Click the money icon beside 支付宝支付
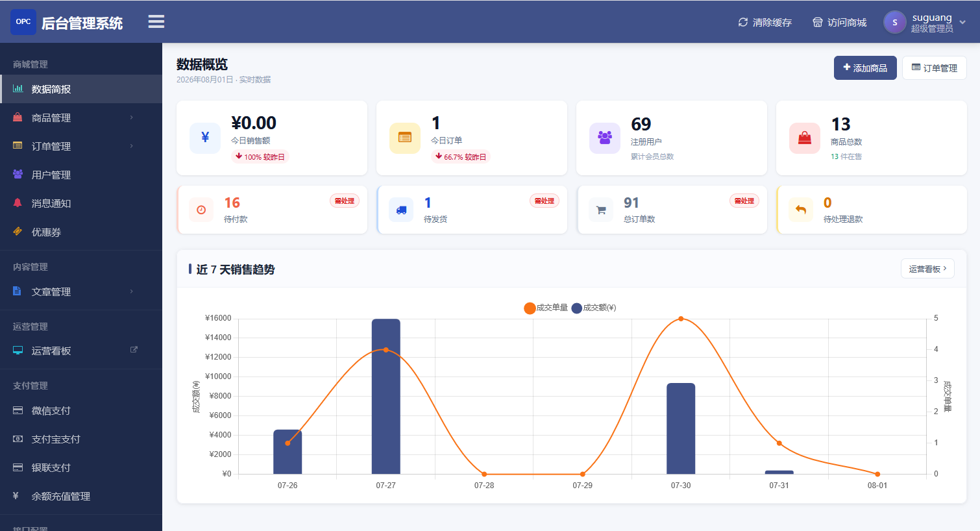This screenshot has height=531, width=980. coord(18,439)
